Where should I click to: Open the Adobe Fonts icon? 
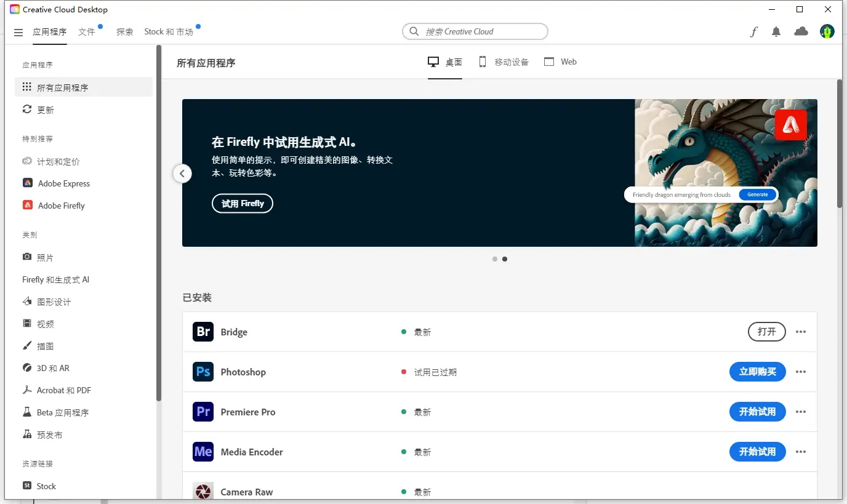tap(753, 31)
